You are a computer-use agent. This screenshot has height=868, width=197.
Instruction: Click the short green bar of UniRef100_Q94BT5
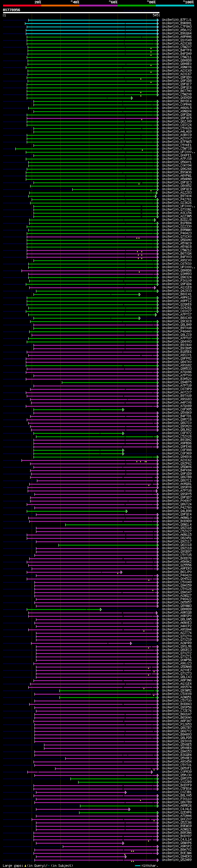(110, 382)
